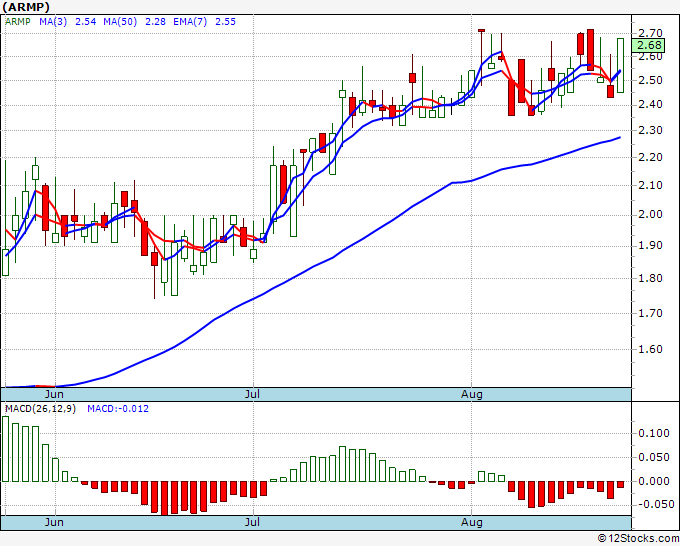The width and height of the screenshot is (680, 546).
Task: Click Jun on price chart date axis
Action: (54, 394)
